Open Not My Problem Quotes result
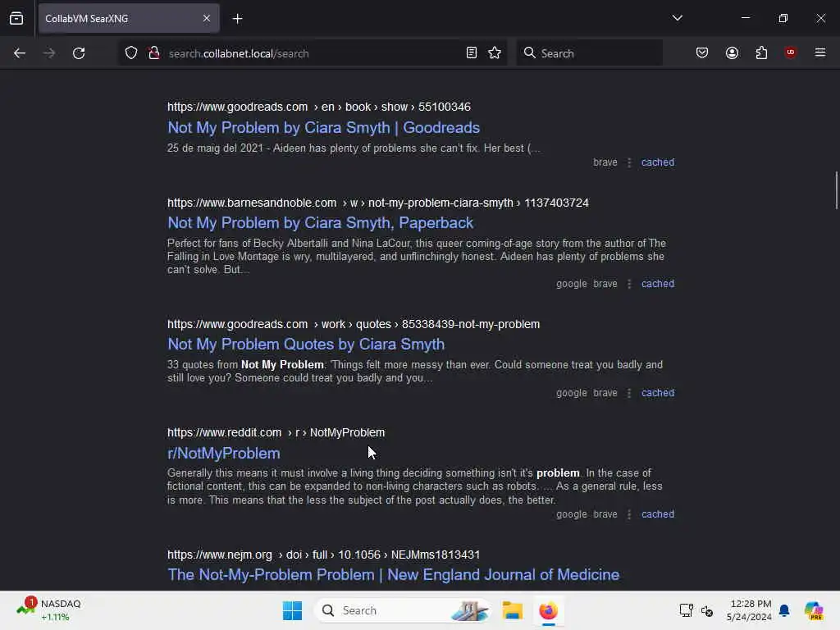 (306, 345)
